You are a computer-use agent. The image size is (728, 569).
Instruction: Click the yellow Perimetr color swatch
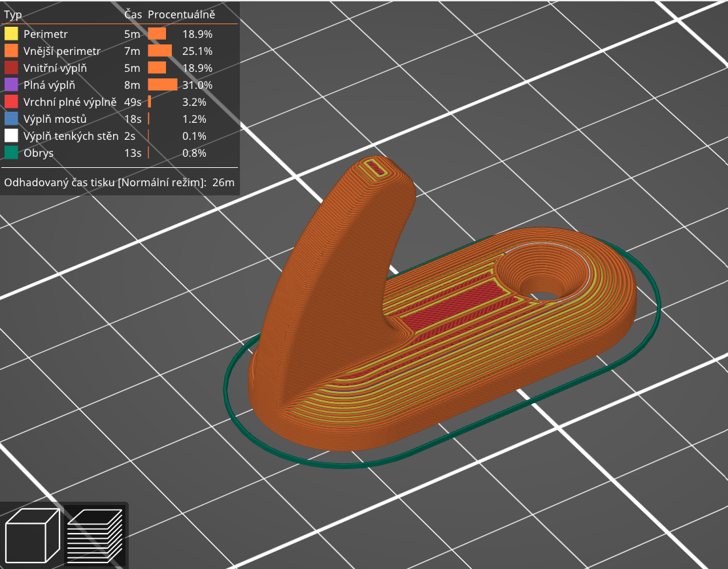(11, 33)
